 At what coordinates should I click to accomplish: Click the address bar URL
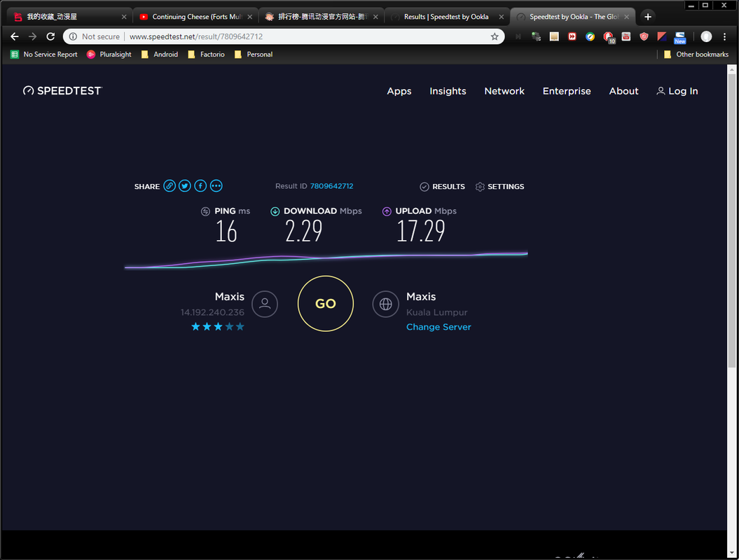tap(196, 36)
